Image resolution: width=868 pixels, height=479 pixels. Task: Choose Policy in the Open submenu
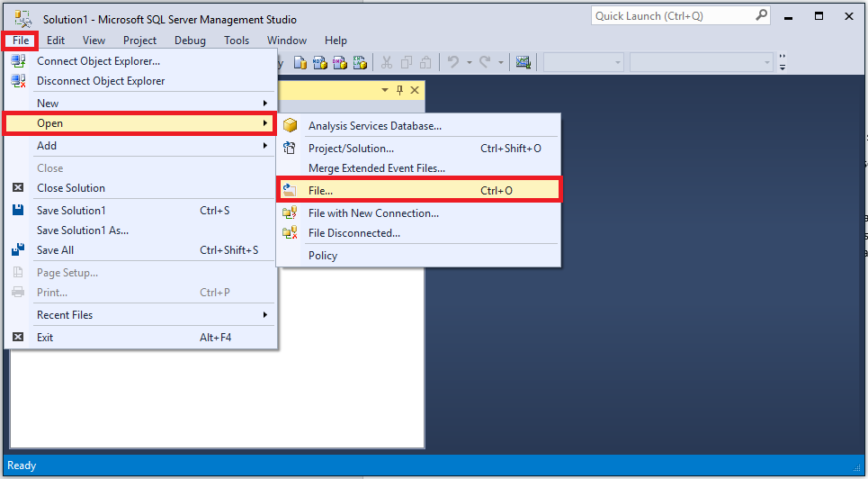pyautogui.click(x=419, y=256)
